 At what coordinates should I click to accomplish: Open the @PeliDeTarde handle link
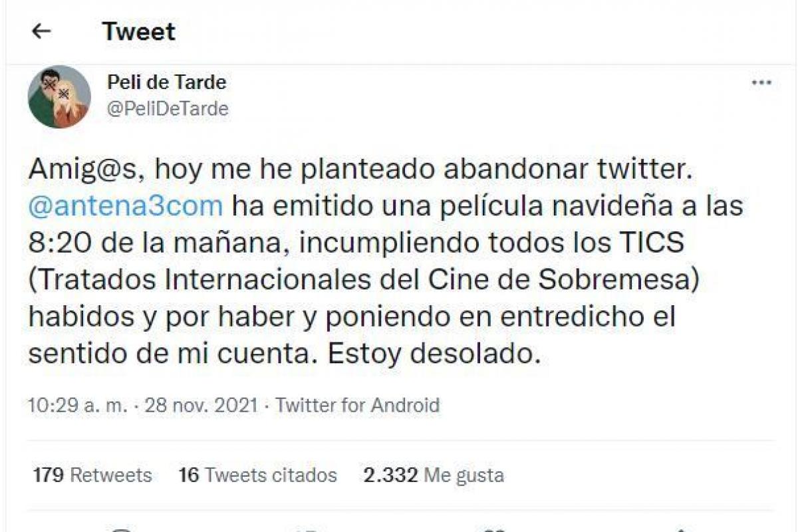tap(168, 108)
